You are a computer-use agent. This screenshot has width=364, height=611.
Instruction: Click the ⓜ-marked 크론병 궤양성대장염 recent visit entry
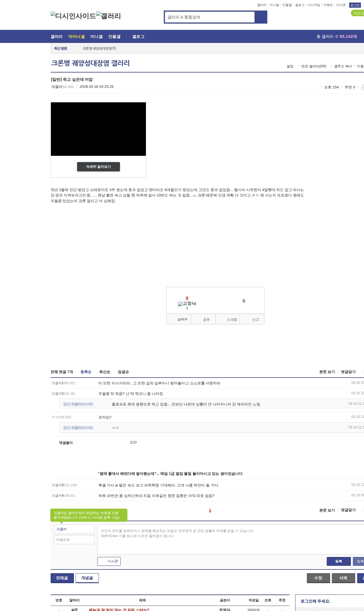coord(99,49)
